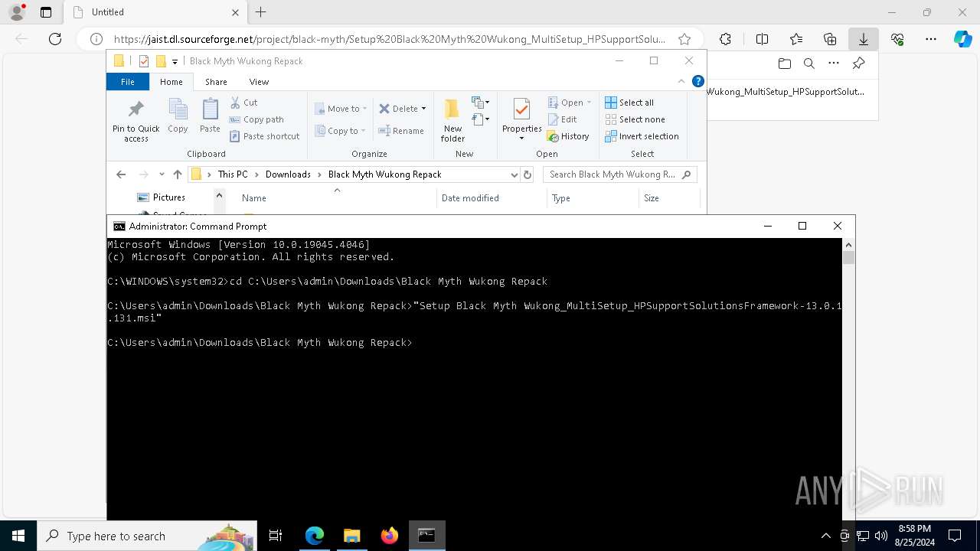Open Edge Collections icon

tap(830, 39)
